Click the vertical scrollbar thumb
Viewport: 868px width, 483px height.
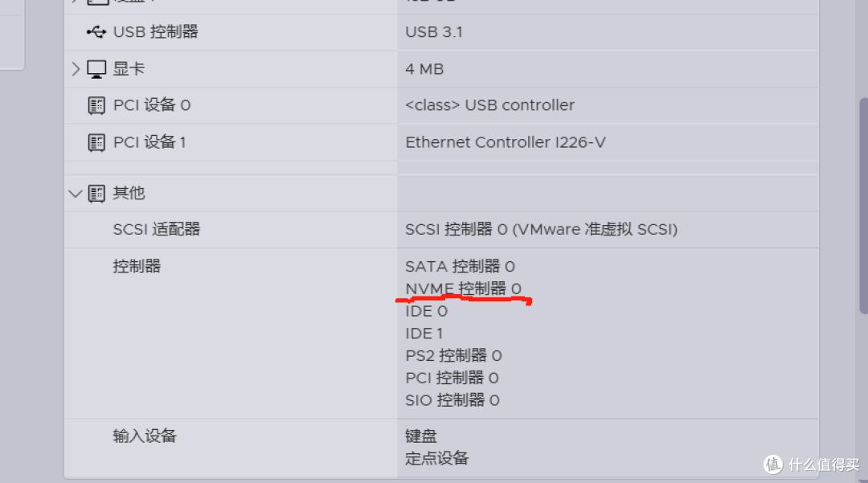coord(863,206)
